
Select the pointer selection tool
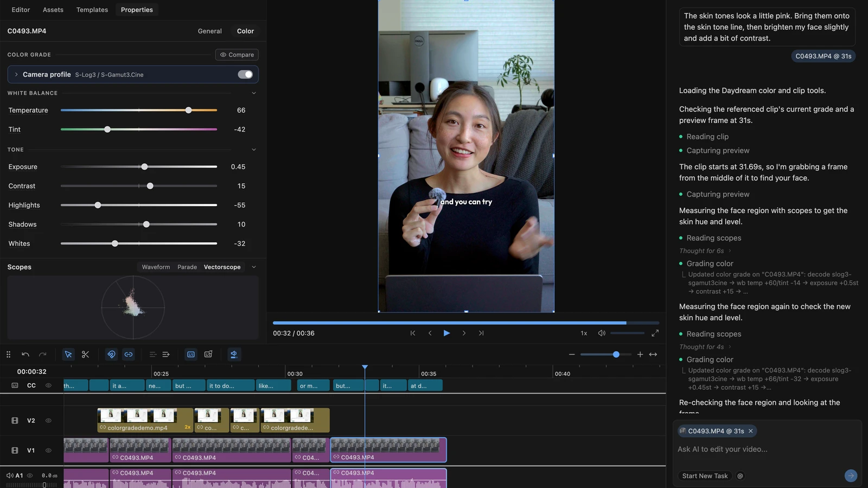(x=68, y=354)
